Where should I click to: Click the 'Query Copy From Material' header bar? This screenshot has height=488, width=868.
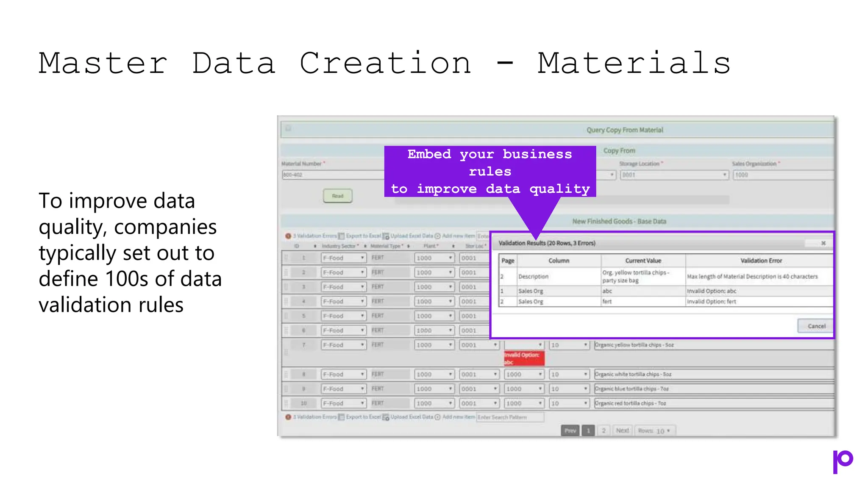(558, 130)
